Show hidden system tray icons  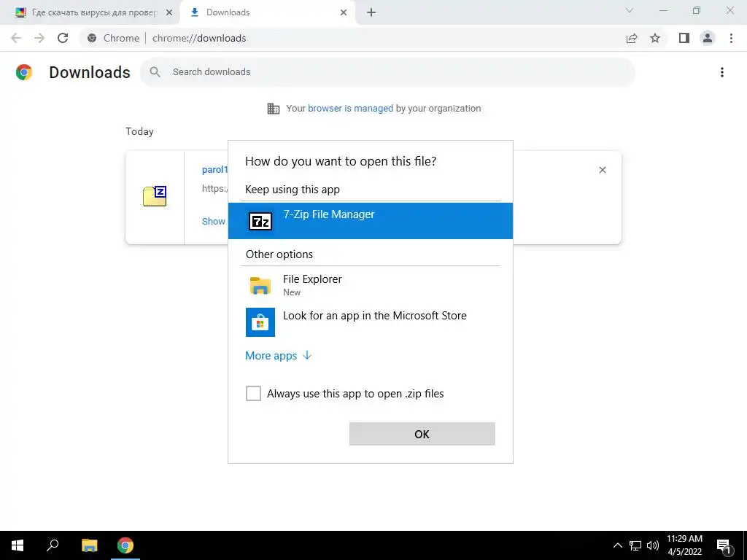tap(617, 545)
